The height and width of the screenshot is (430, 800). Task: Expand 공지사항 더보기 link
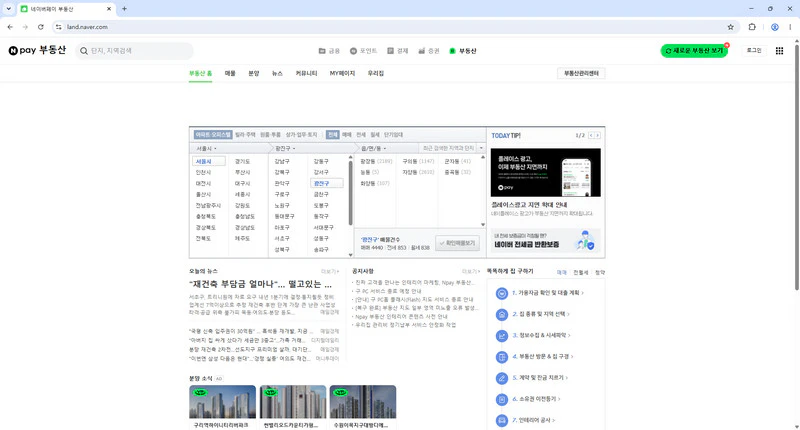[x=471, y=271]
